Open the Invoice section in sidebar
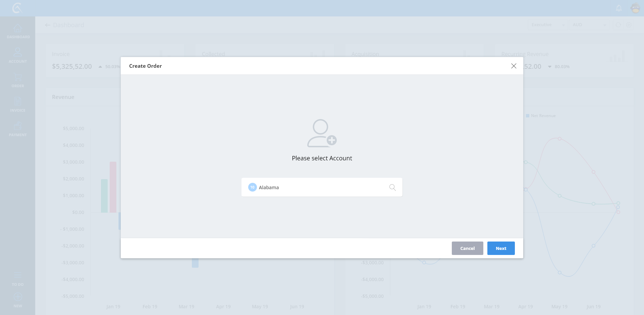Screen dimensions: 644x315 [18, 105]
